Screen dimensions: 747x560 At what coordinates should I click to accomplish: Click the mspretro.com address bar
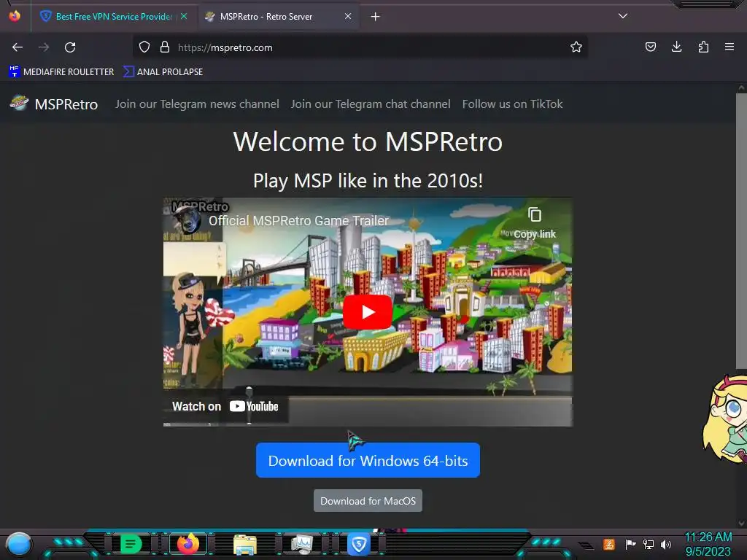(x=362, y=47)
